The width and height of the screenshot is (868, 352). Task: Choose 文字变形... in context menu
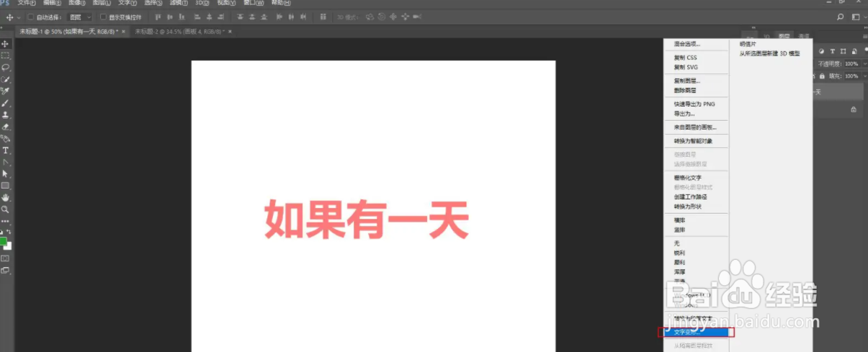pyautogui.click(x=696, y=333)
